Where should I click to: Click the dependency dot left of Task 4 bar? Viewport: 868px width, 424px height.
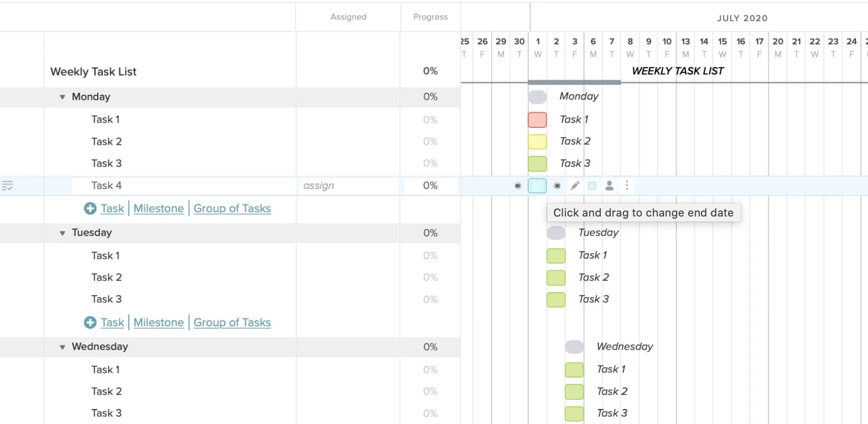click(518, 186)
